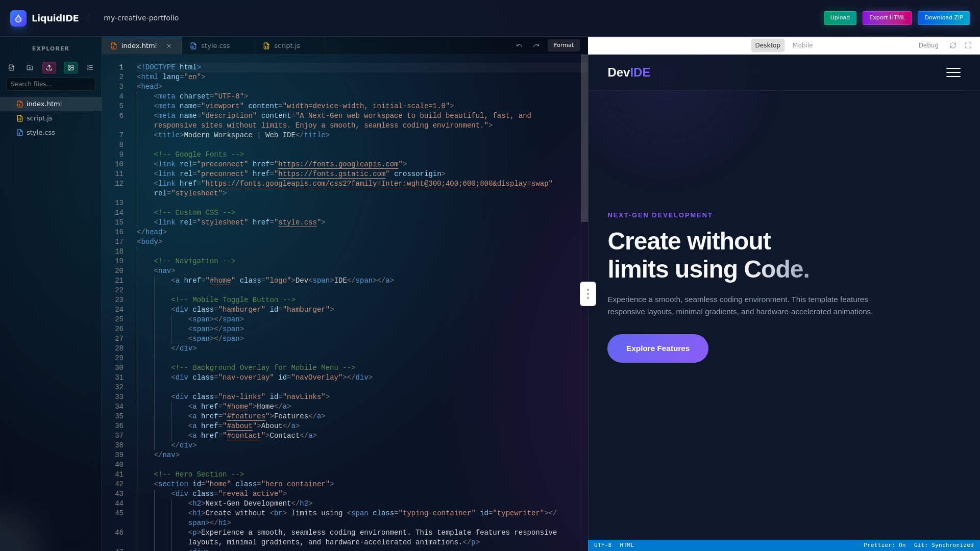Image resolution: width=980 pixels, height=551 pixels.
Task: Open index.html in the Explorer list
Action: tap(51, 104)
